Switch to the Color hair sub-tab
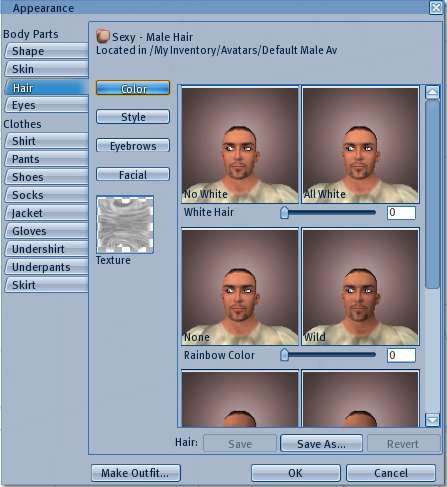The width and height of the screenshot is (447, 487). tap(133, 88)
